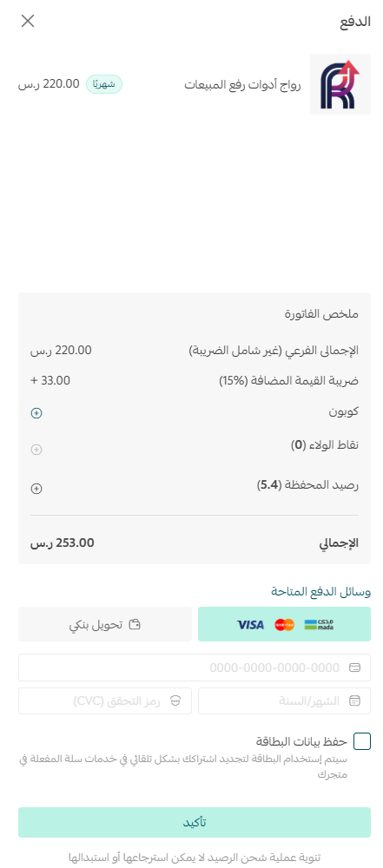The image size is (383, 868).
Task: Click the mada logo icon
Action: [x=319, y=625]
